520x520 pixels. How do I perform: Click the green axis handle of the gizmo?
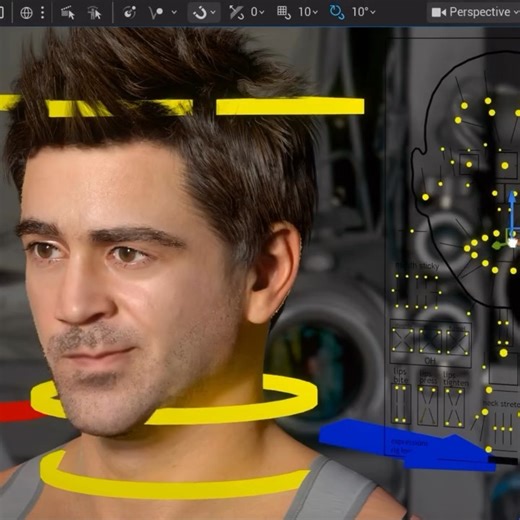pos(497,246)
